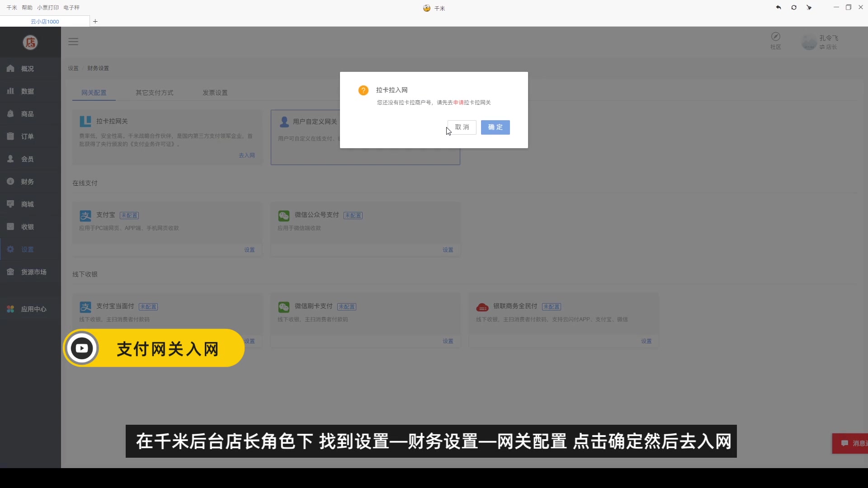Click the 设置 gear icon in sidebar
Viewport: 868px width, 488px height.
pyautogui.click(x=10, y=249)
